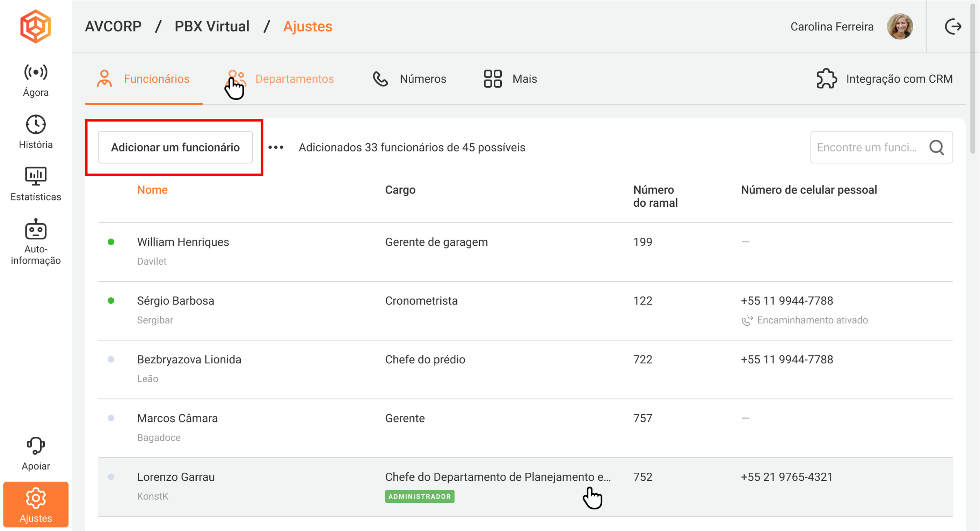Open Auto-informação robot icon

click(x=36, y=229)
